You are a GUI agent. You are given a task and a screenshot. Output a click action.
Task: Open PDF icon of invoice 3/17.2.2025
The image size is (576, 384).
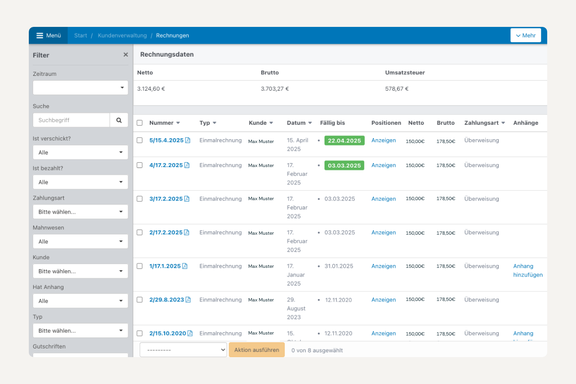187,199
